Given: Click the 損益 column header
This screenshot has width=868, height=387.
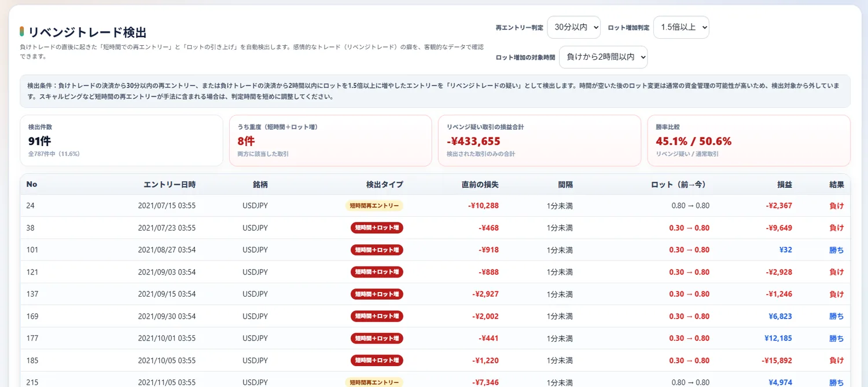Looking at the screenshot, I should 785,184.
